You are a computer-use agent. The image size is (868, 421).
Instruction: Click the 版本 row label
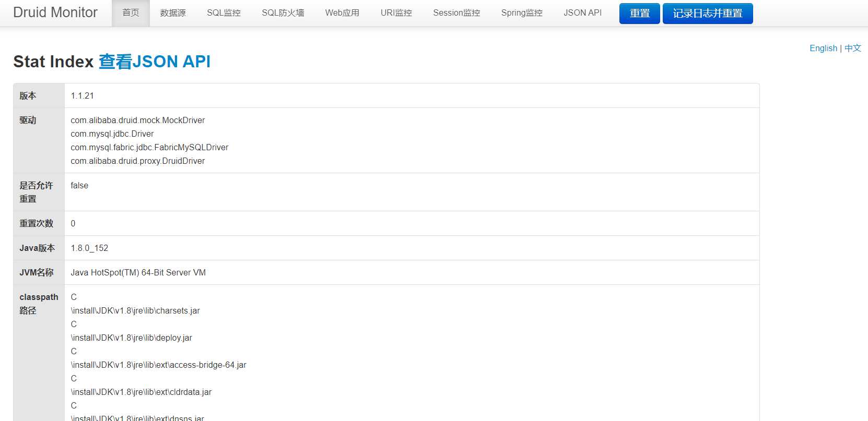click(28, 96)
